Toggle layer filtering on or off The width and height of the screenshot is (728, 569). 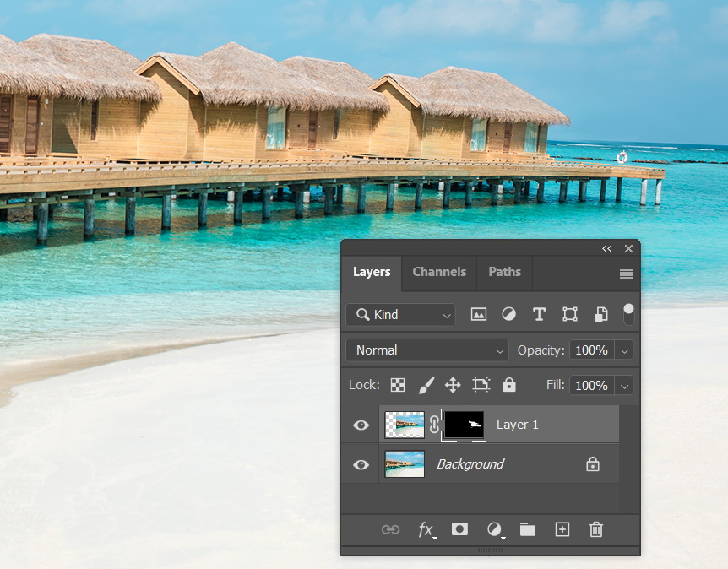click(628, 314)
